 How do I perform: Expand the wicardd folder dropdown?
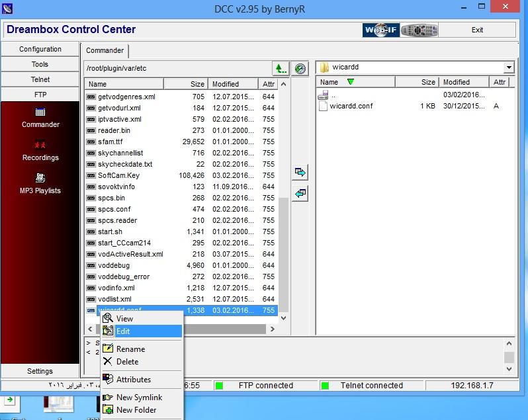tap(509, 67)
